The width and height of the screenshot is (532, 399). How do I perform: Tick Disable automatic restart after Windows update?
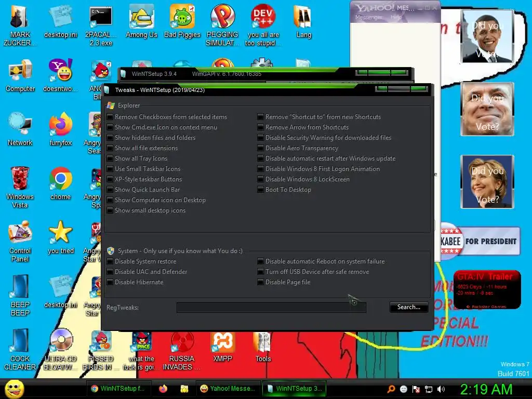click(x=260, y=158)
